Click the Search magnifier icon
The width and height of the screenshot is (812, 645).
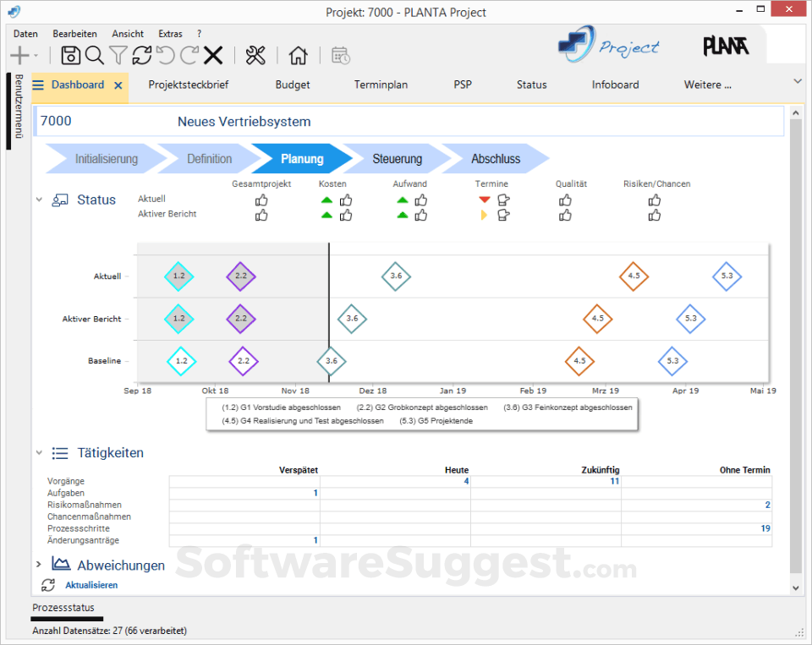[95, 55]
